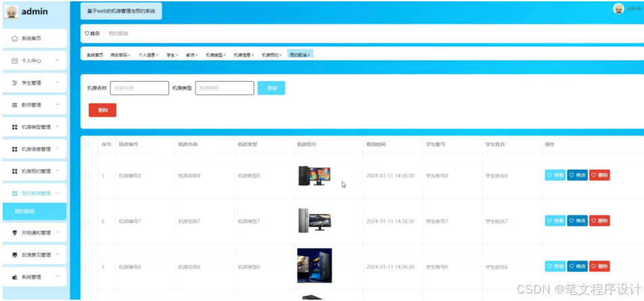Click the grid icon beside 机房预约管理

(15, 171)
